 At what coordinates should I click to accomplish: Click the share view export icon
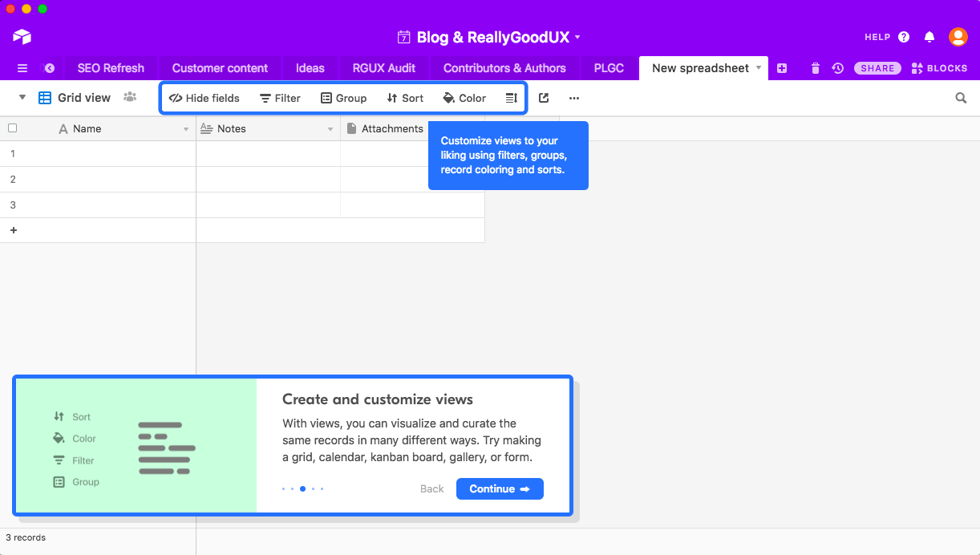(x=544, y=98)
